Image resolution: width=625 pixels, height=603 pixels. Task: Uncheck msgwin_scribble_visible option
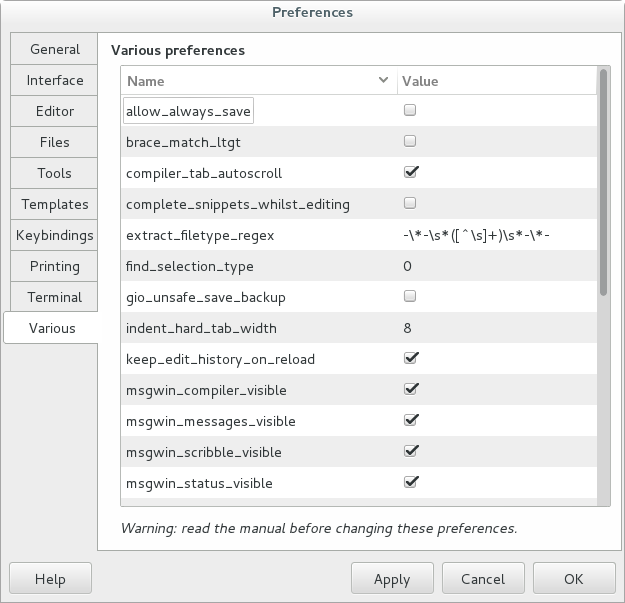tap(410, 452)
